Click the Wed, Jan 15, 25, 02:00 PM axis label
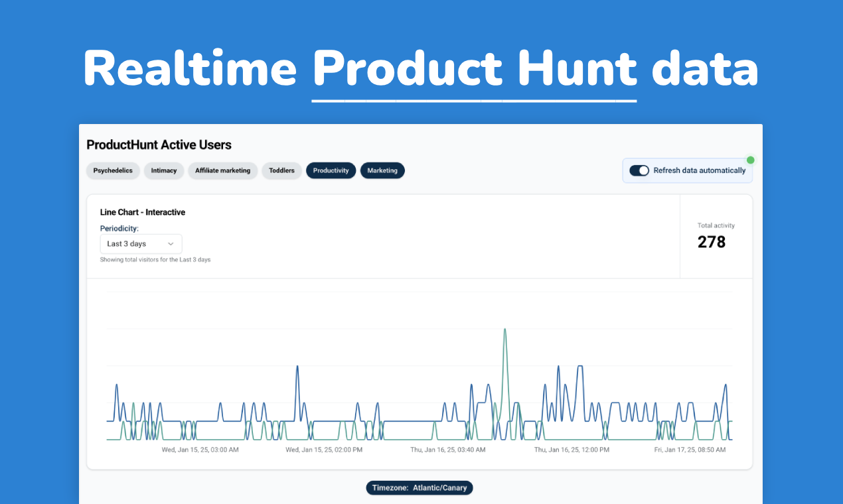 325,450
